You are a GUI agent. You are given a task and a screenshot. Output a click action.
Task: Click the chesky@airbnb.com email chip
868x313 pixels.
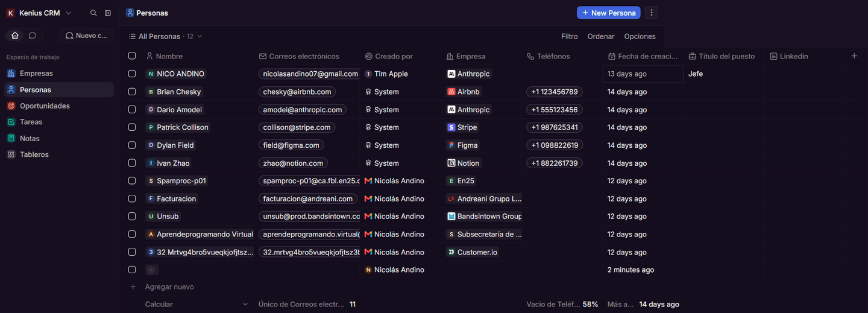pyautogui.click(x=297, y=92)
